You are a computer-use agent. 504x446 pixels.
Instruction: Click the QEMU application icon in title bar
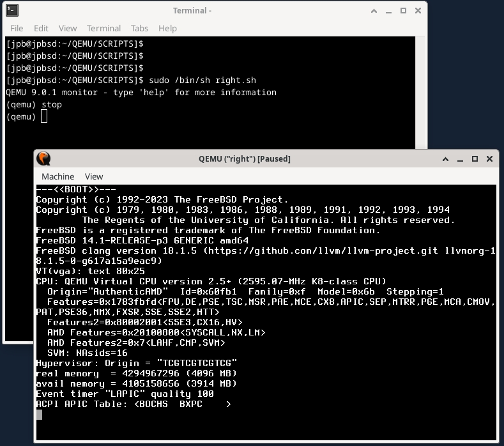pyautogui.click(x=43, y=158)
